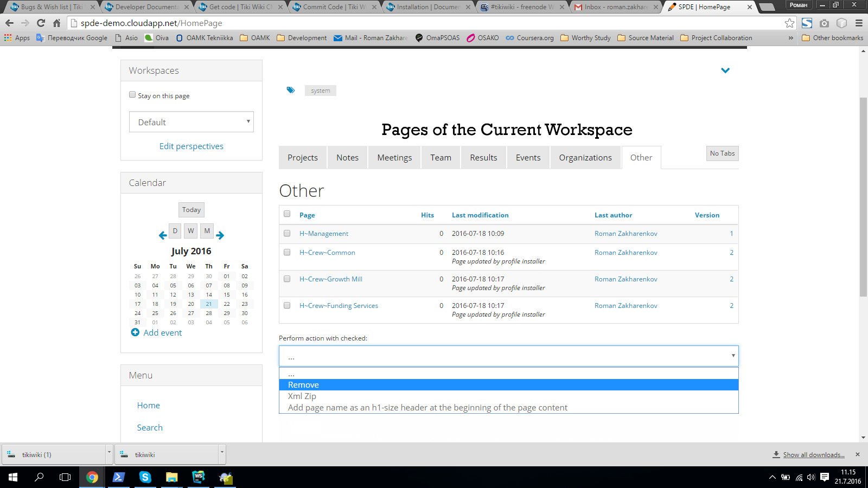This screenshot has width=868, height=488.
Task: Close the downloads bar
Action: pyautogui.click(x=858, y=454)
